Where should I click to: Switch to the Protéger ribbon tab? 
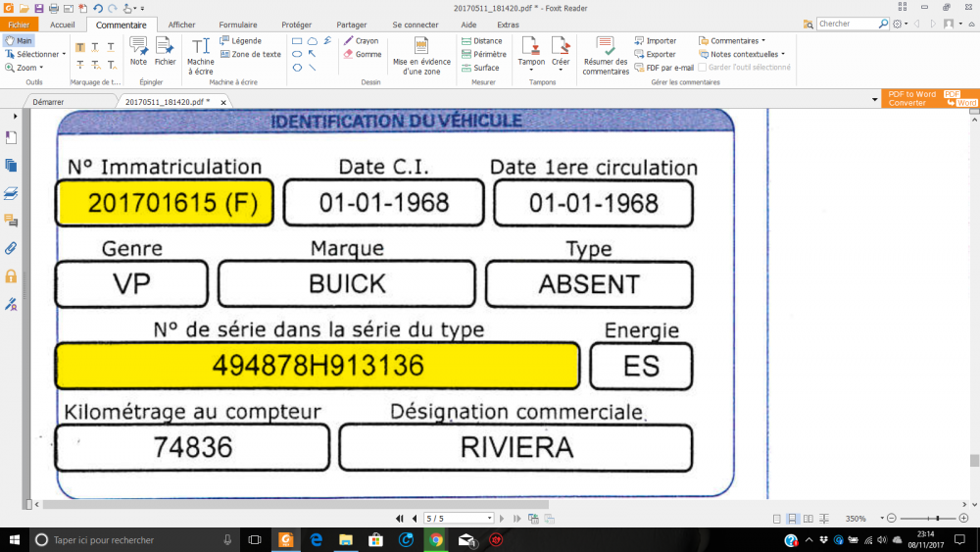(x=296, y=25)
